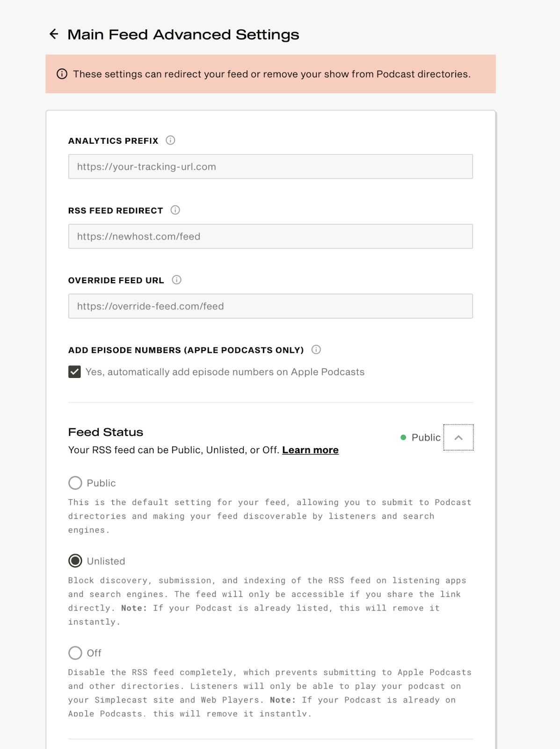Click the Main Feed Advanced Settings heading
This screenshot has width=560, height=749.
(x=183, y=35)
